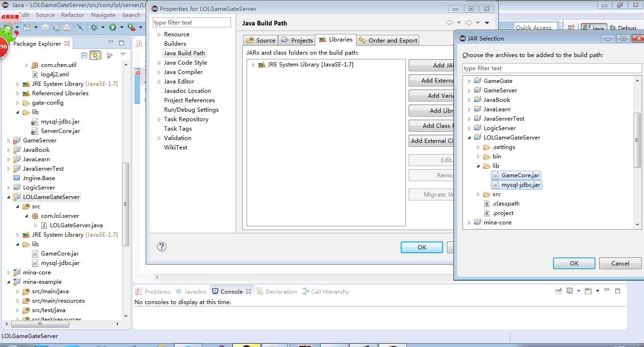The image size is (644, 347).
Task: Switch to the Debug perspective
Action: pos(623,28)
